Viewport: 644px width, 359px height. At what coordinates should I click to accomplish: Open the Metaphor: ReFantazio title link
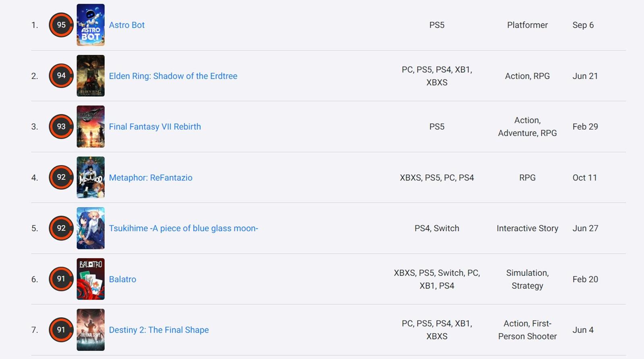click(151, 178)
